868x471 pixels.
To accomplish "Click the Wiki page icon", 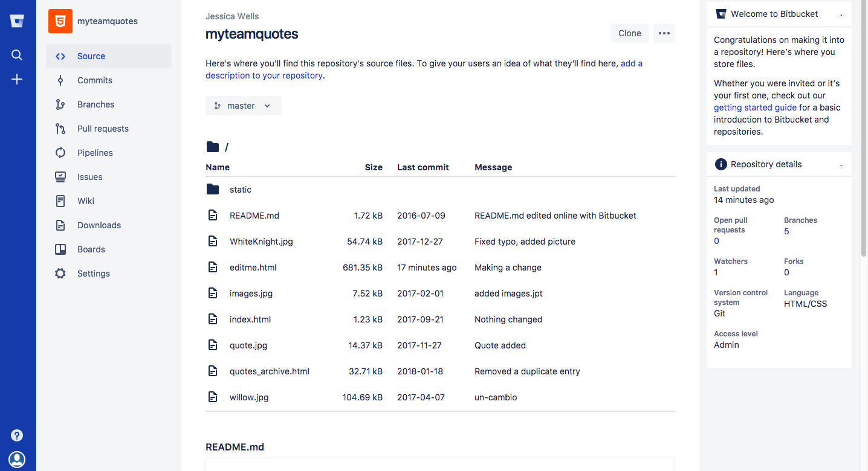I will [60, 201].
